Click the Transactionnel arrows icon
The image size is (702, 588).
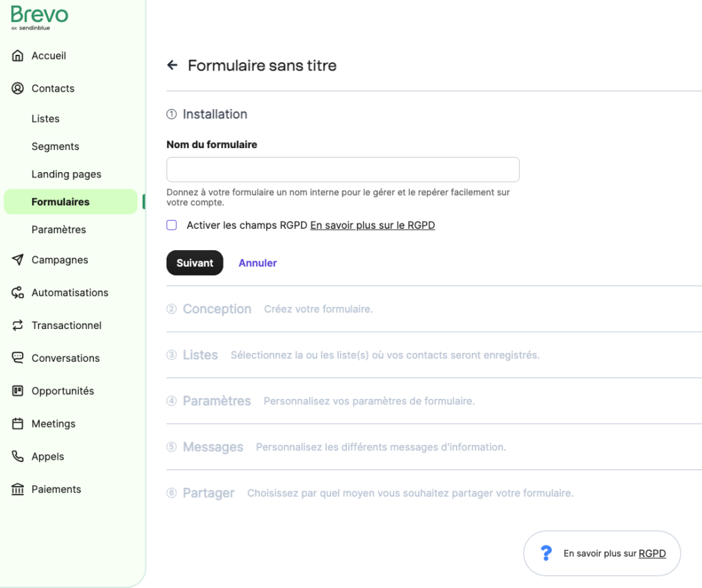point(18,326)
